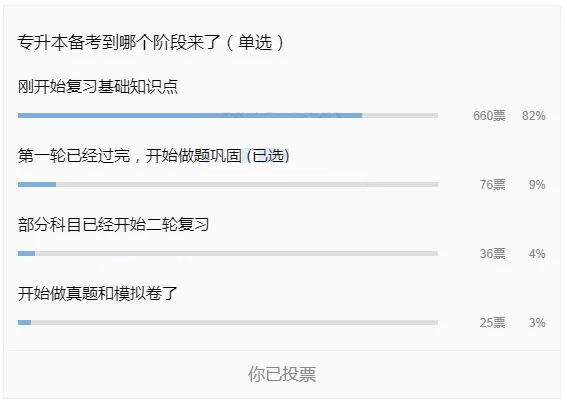Click the 4% progress bar

(x=228, y=253)
